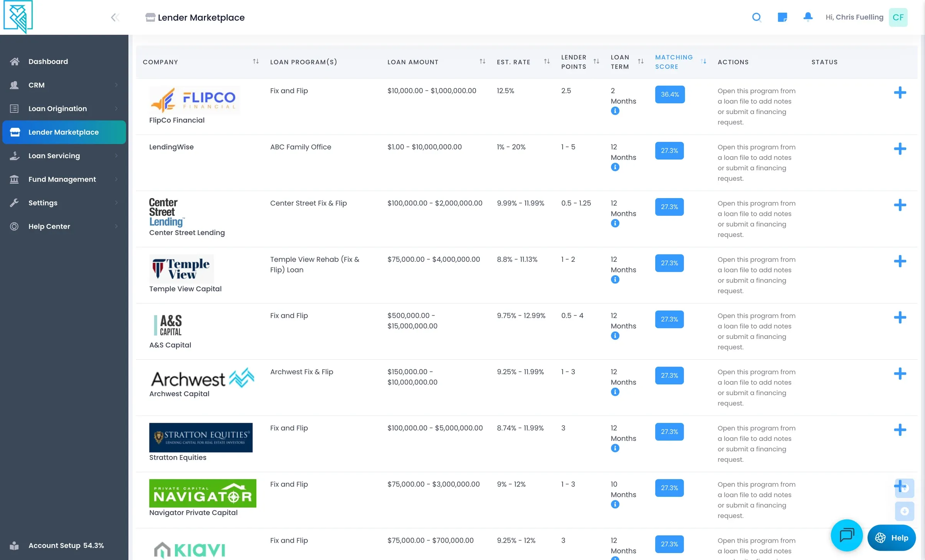This screenshot has width=925, height=560.
Task: Sort table by Lender Points column
Action: [596, 62]
